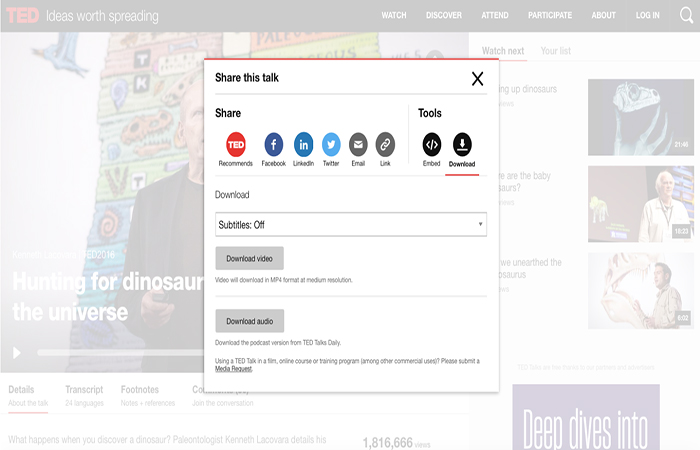Share via TED Recommends icon

(x=236, y=145)
